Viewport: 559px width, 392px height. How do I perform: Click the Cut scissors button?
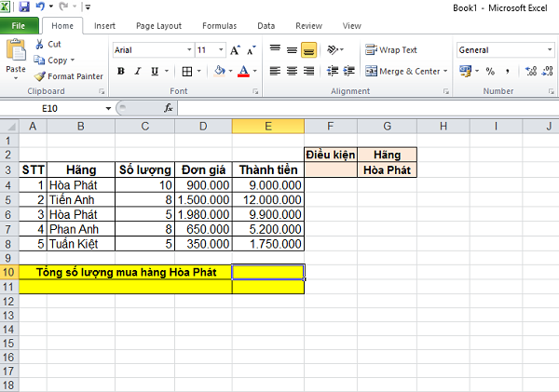(x=48, y=44)
